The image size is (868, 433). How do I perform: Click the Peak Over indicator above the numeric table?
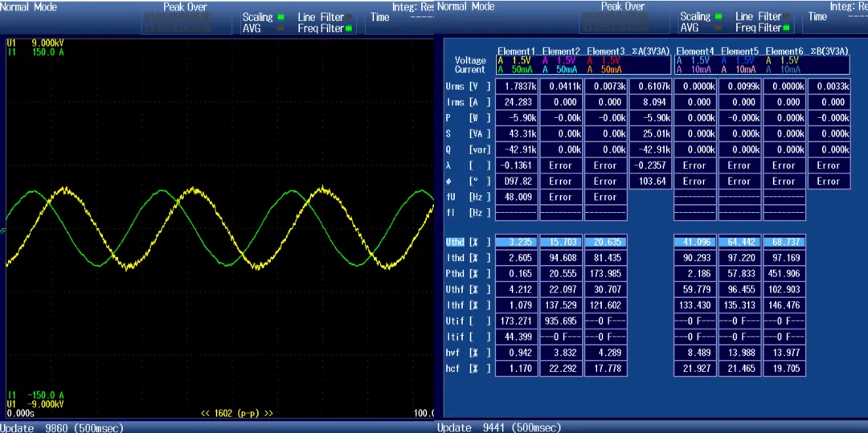(x=623, y=6)
